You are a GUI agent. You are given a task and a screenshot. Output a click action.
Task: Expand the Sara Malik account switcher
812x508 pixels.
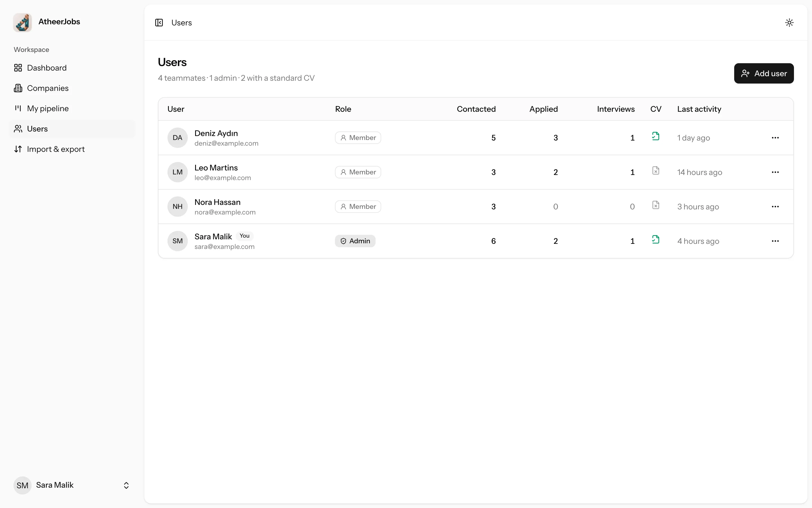pos(126,485)
